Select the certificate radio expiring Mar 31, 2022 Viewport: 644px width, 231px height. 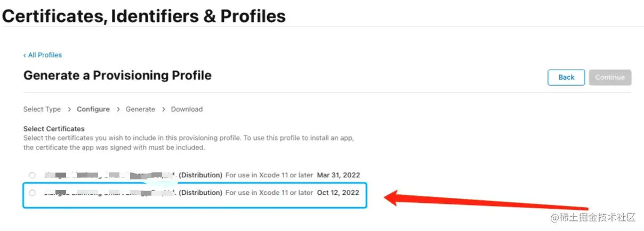(x=33, y=175)
